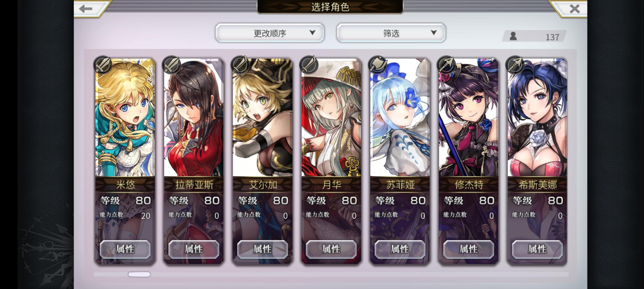Open 属性 for 希斯美娜
This screenshot has height=289, width=644.
(537, 249)
